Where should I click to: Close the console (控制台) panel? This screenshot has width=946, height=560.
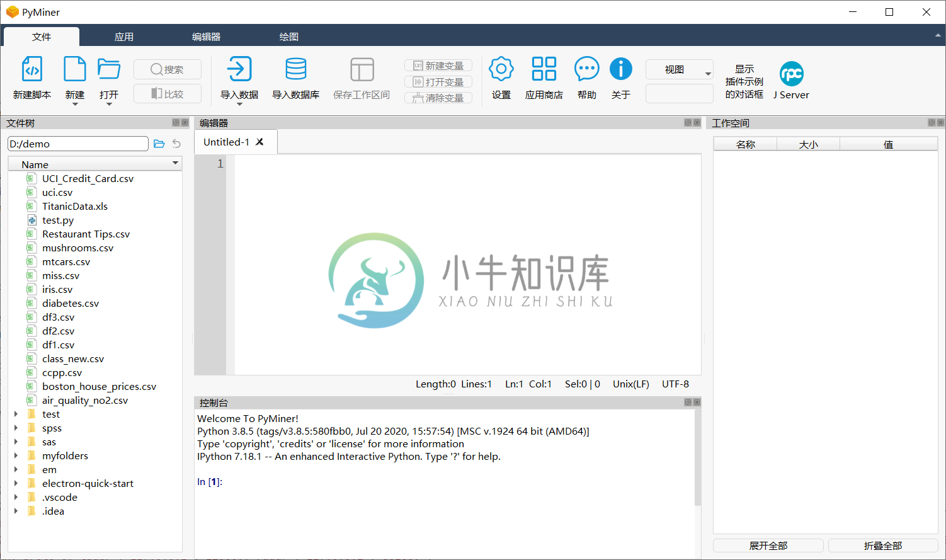(x=697, y=403)
